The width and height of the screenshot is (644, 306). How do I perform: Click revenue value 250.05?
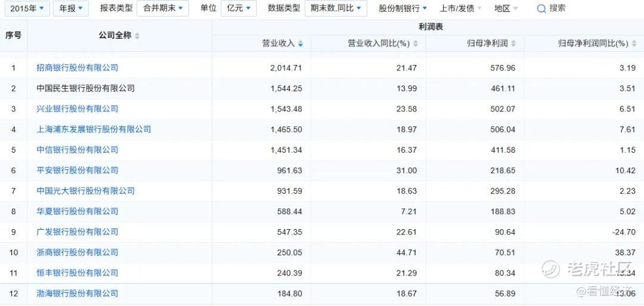[x=290, y=252]
